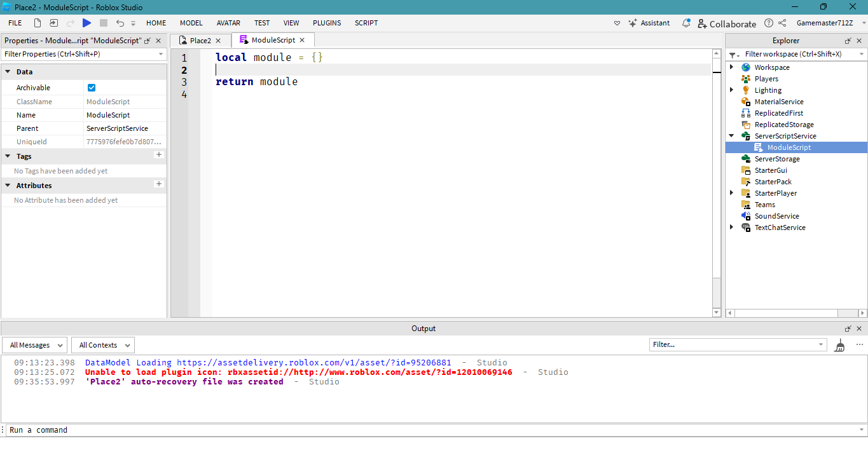This screenshot has height=455, width=868.
Task: Click the Collaborate icon
Action: 727,24
